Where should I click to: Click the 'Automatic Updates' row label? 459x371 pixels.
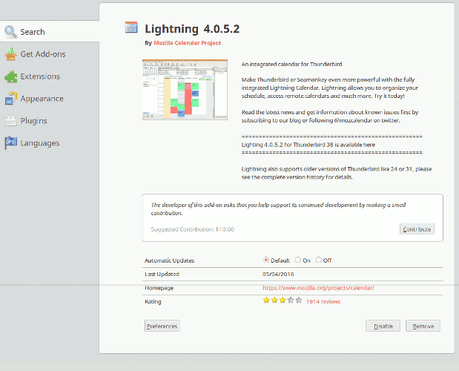click(x=169, y=260)
